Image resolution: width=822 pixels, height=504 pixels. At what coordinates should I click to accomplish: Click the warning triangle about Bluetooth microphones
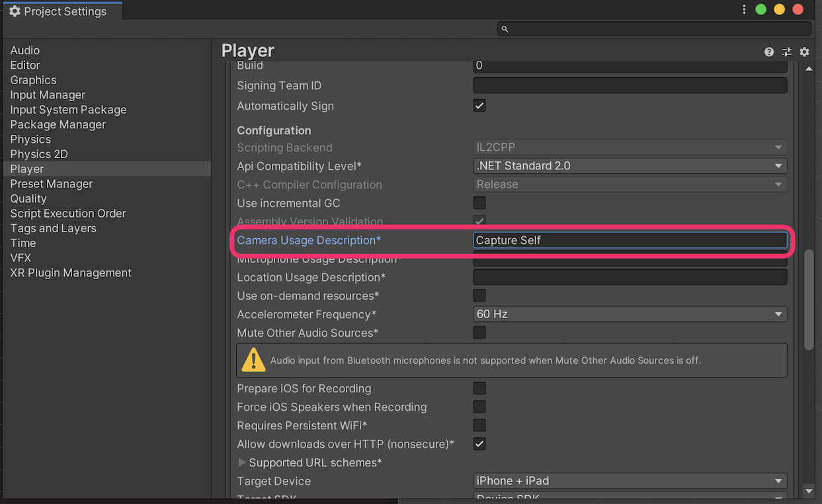pos(253,360)
